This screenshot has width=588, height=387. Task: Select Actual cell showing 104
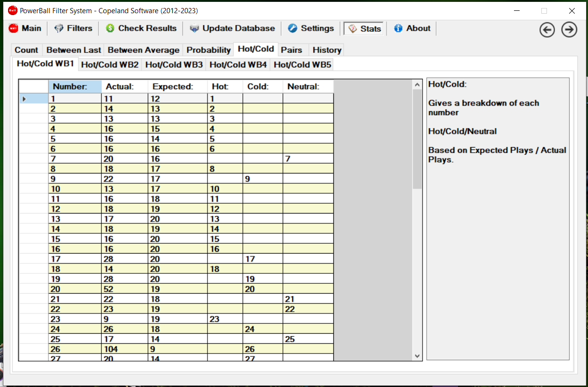(x=125, y=349)
